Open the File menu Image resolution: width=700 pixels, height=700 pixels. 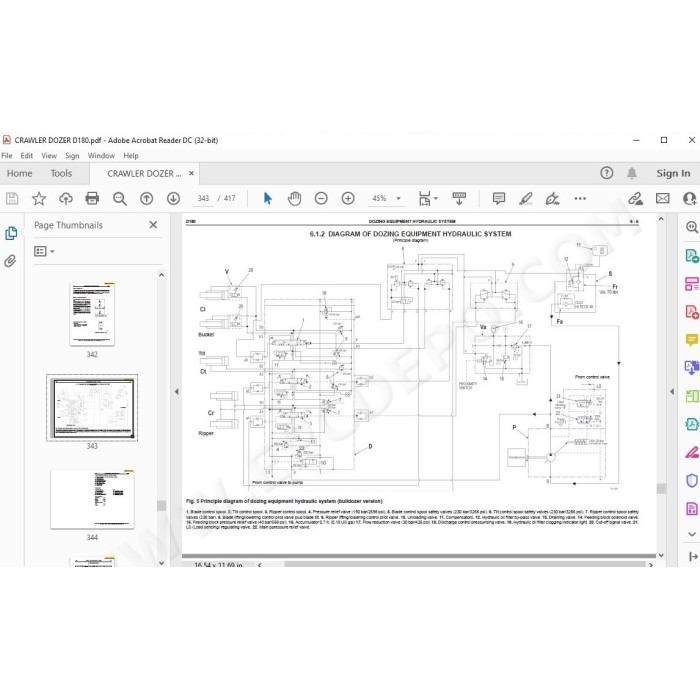(x=7, y=156)
